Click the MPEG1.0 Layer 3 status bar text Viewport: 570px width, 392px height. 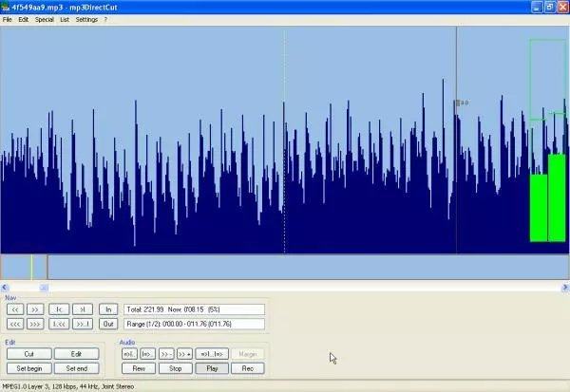(68, 386)
